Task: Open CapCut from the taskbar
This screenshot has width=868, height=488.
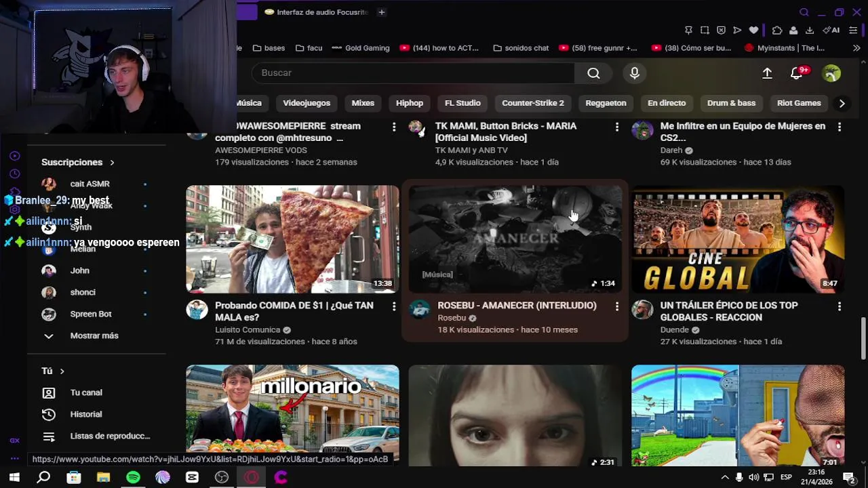Action: click(192, 477)
